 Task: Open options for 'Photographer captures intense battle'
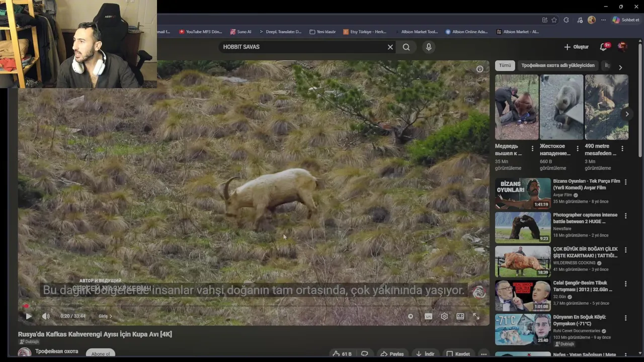[626, 216]
